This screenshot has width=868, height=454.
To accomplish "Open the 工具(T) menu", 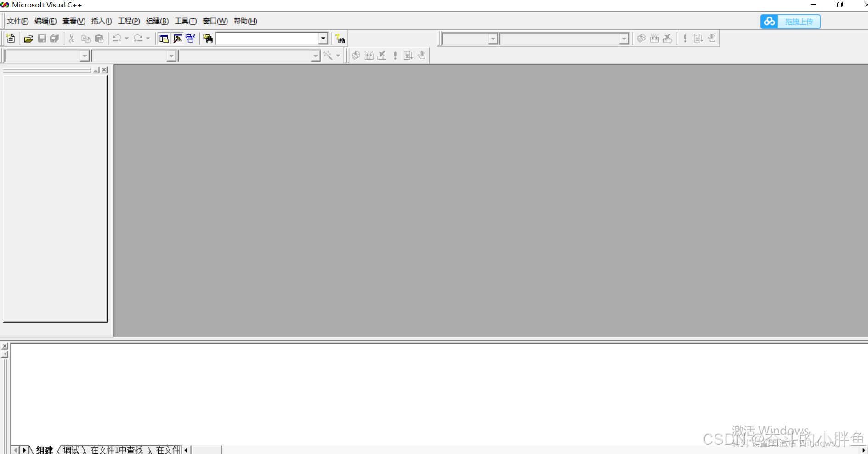I will coord(186,21).
